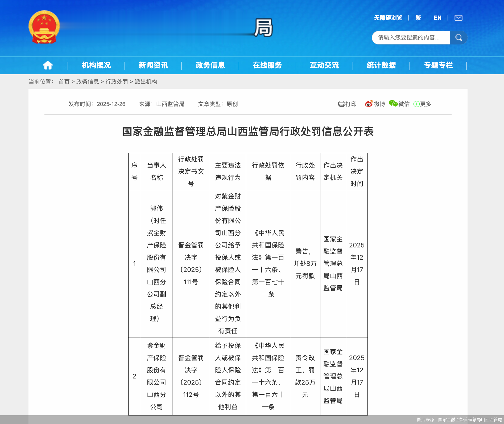
Task: Click the 作出决定机关 column header
Action: (x=333, y=172)
